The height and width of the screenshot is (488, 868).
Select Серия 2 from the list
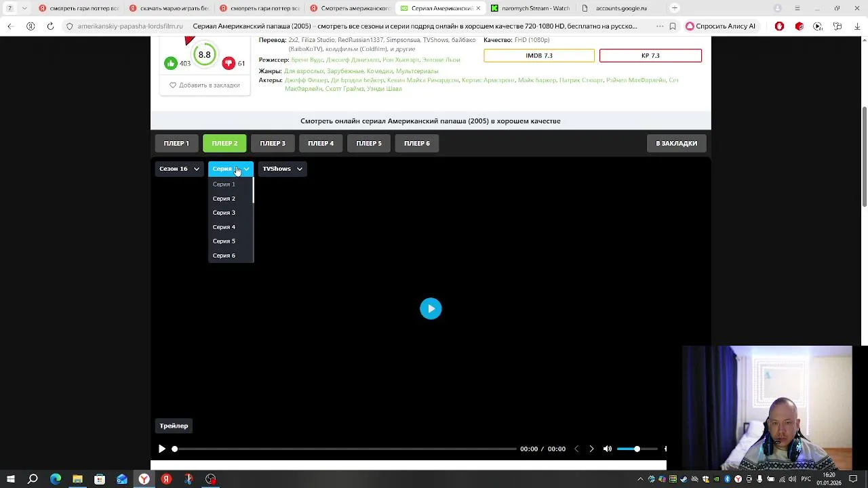[x=224, y=199]
